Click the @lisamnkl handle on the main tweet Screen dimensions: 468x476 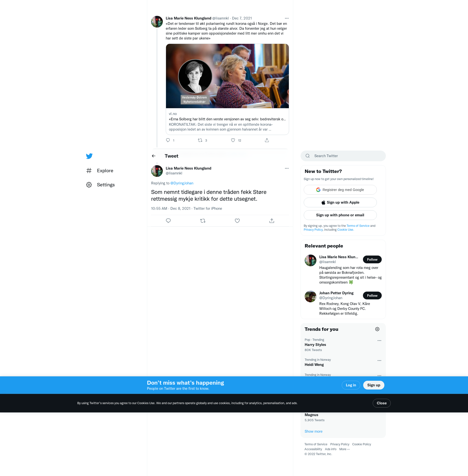(174, 173)
